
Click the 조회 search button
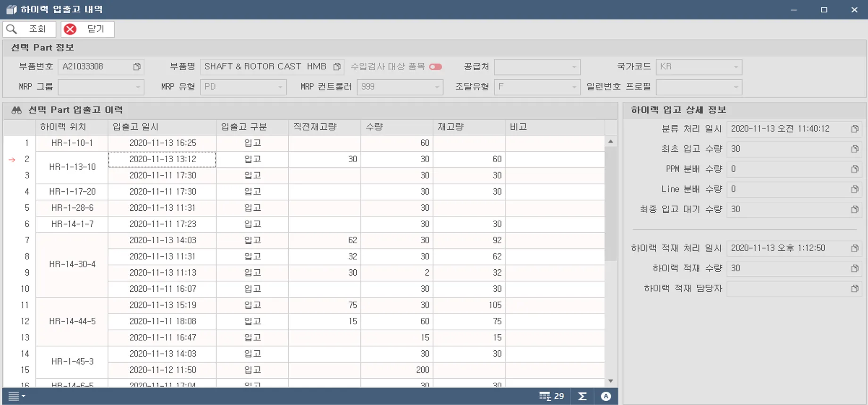(29, 29)
